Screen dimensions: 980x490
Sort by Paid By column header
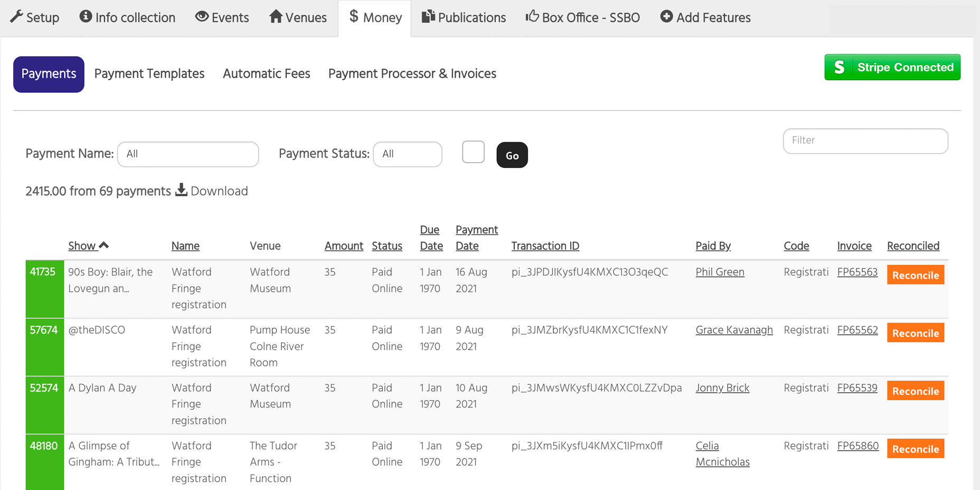713,246
